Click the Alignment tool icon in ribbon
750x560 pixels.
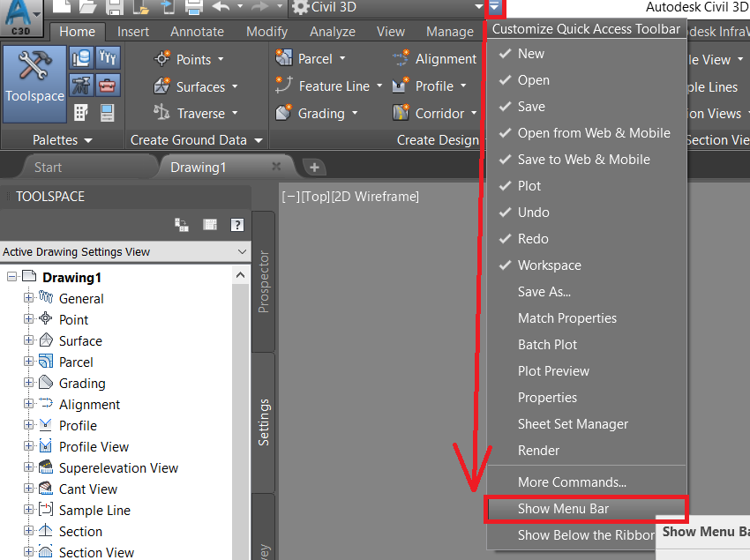tap(401, 58)
